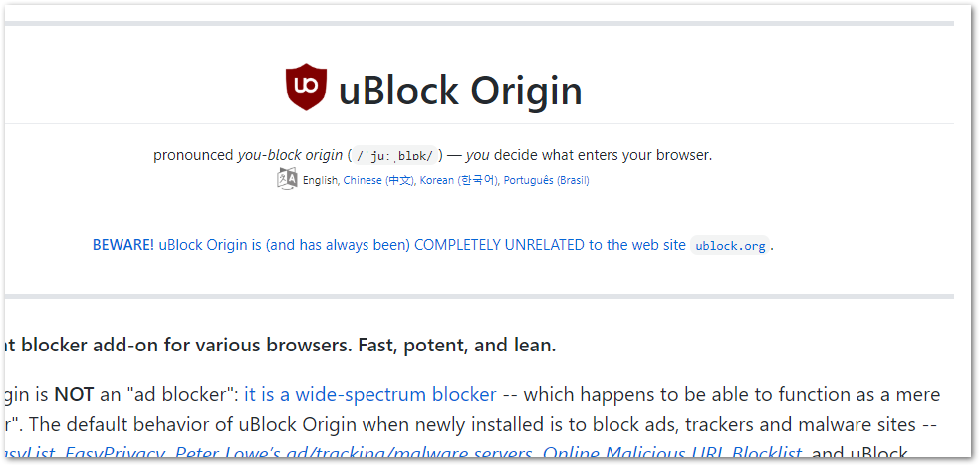The image size is (980, 466).
Task: Click the "English" language label
Action: pyautogui.click(x=320, y=181)
